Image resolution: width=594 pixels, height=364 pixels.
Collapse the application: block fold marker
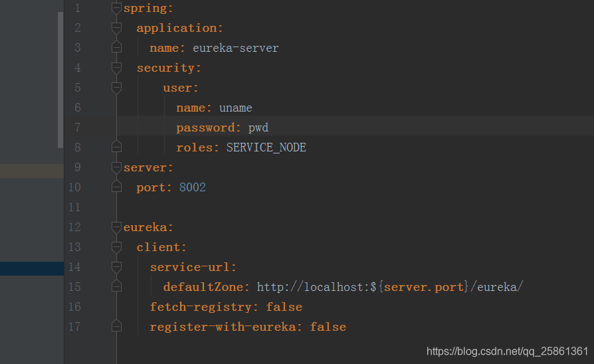(x=116, y=28)
